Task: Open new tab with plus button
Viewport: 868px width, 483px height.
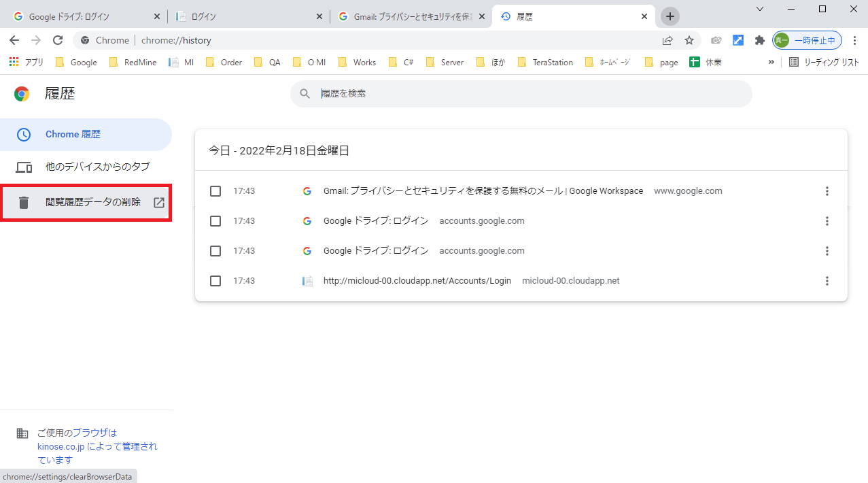Action: click(670, 16)
